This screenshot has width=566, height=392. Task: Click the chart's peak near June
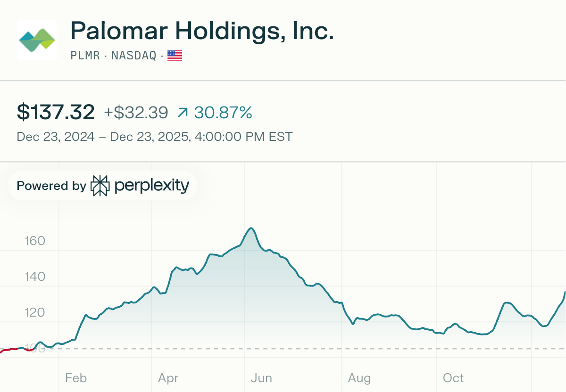251,229
